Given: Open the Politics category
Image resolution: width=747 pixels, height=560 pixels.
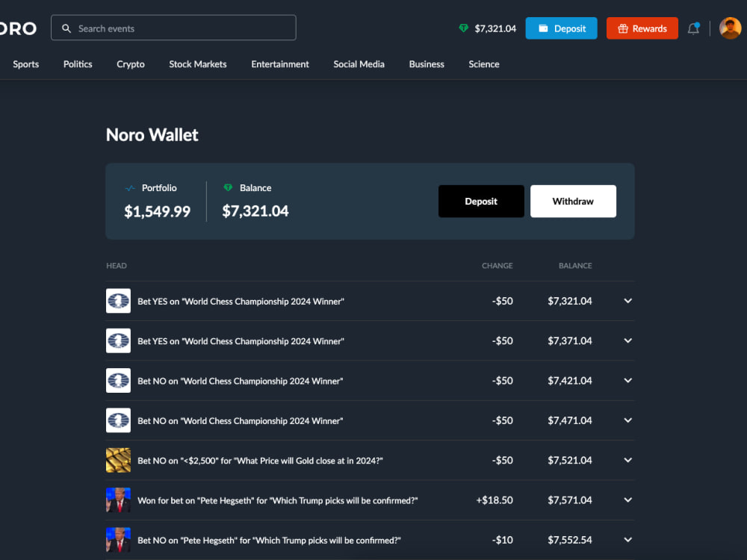Looking at the screenshot, I should tap(78, 64).
